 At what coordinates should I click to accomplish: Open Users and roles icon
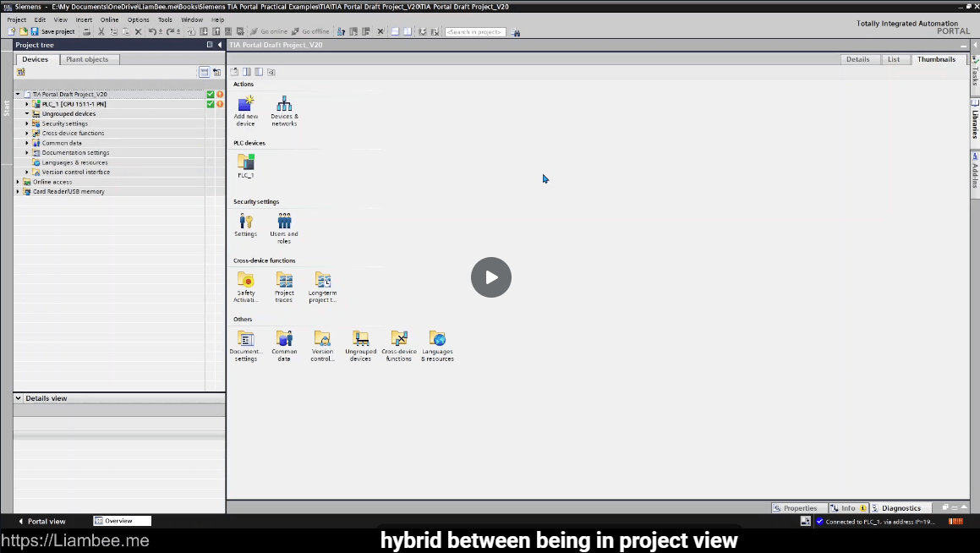[284, 222]
